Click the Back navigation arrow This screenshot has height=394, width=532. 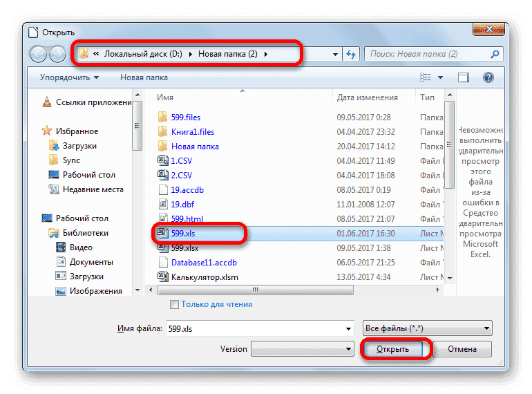click(x=38, y=54)
